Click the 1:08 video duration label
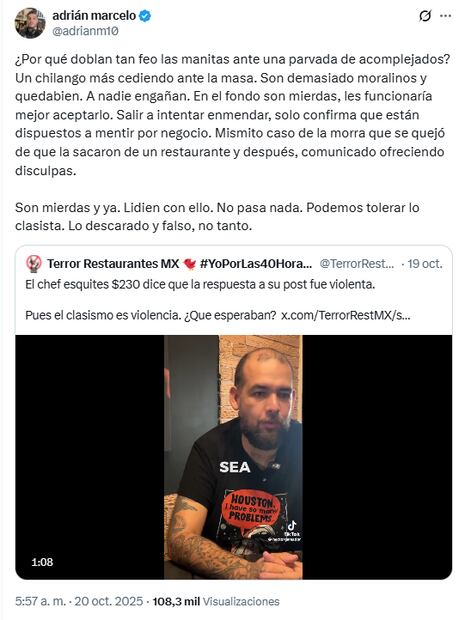 click(42, 562)
